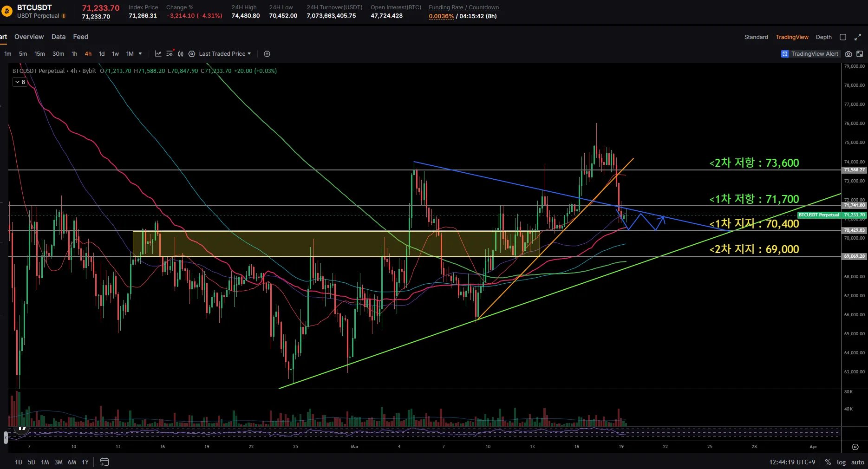Open the Last Traded Price dropdown
Viewport: 868px width, 469px height.
[225, 54]
